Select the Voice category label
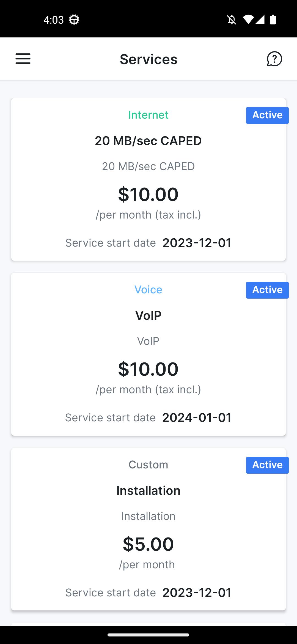 tap(148, 290)
